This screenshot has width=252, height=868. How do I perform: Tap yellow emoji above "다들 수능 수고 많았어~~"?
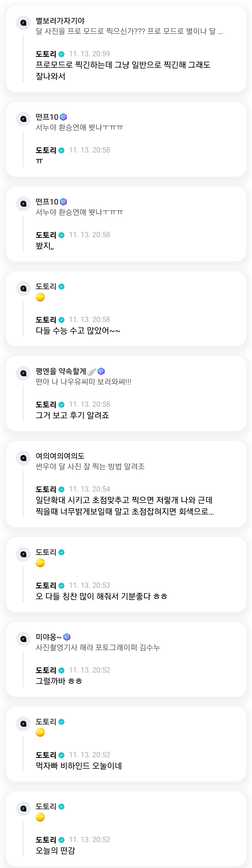[x=40, y=297]
